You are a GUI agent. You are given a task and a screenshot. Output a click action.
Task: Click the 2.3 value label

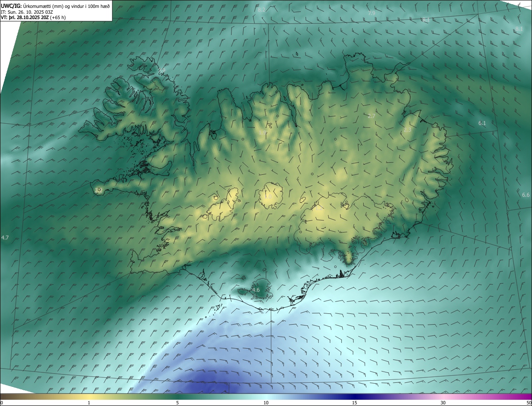click(x=407, y=130)
